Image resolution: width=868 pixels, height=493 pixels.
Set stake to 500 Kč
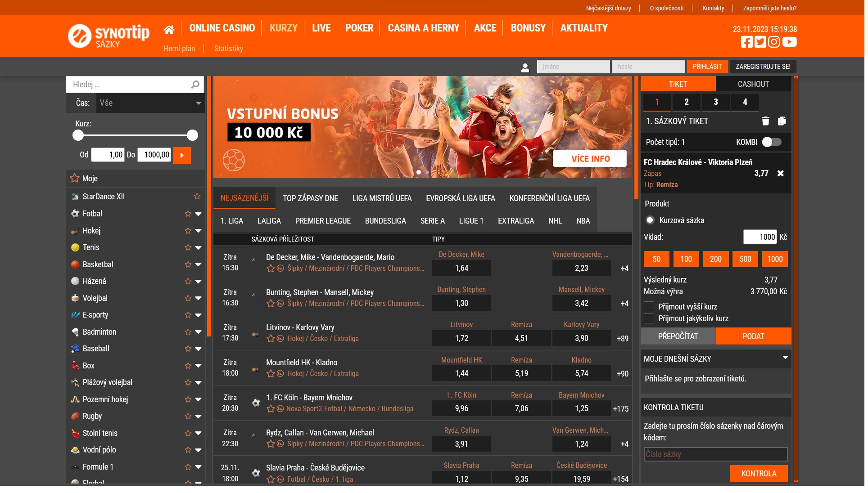745,259
